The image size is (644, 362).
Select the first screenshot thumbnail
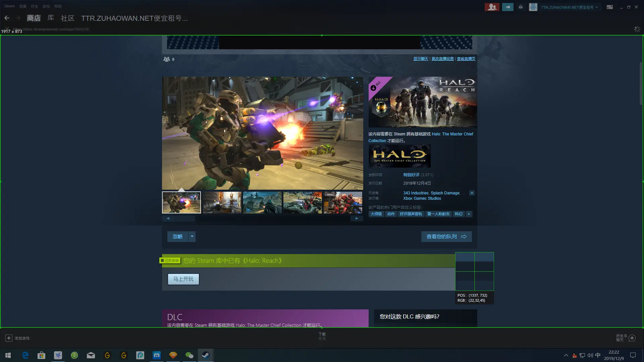181,202
